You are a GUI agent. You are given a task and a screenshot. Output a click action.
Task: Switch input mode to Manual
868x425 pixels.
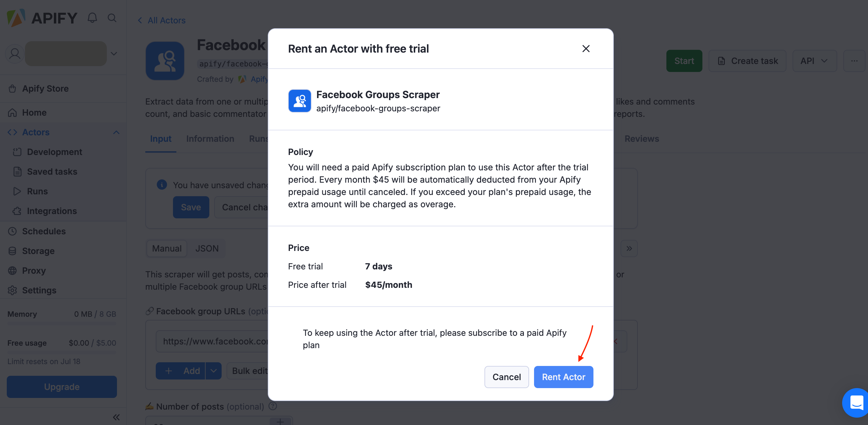tap(167, 248)
